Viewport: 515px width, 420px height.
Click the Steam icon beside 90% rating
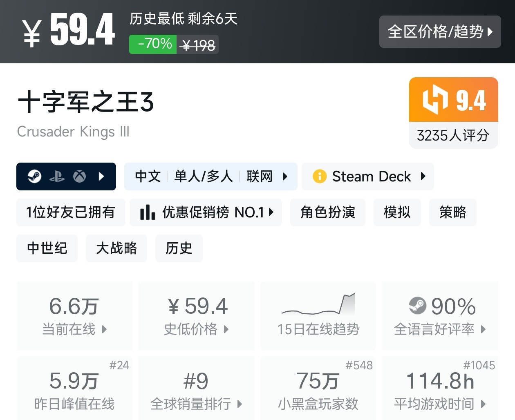[417, 306]
